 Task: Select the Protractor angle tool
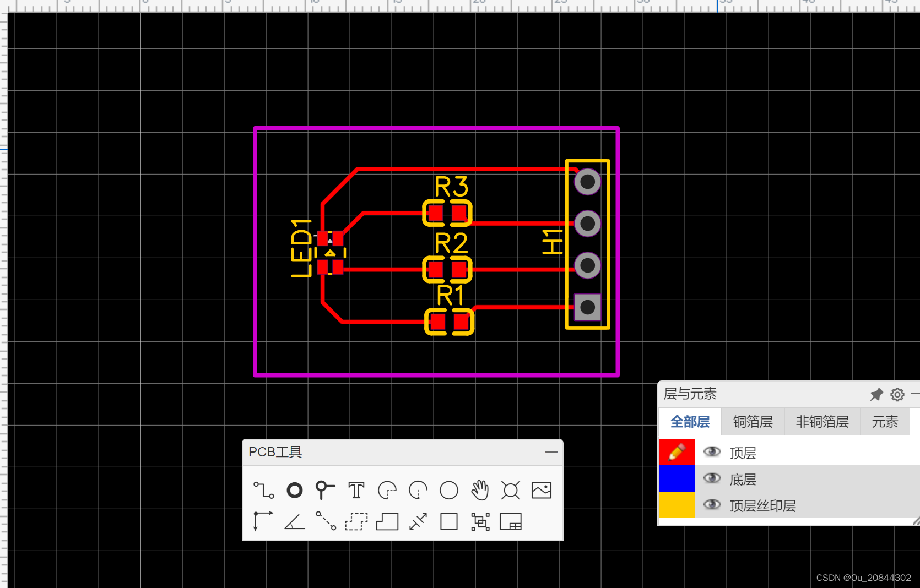coord(295,521)
